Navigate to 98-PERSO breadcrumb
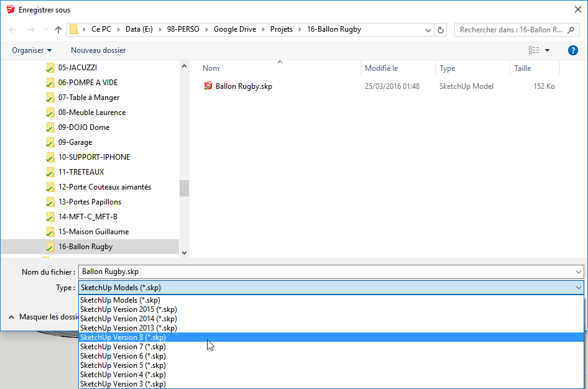The height and width of the screenshot is (389, 588). point(183,29)
